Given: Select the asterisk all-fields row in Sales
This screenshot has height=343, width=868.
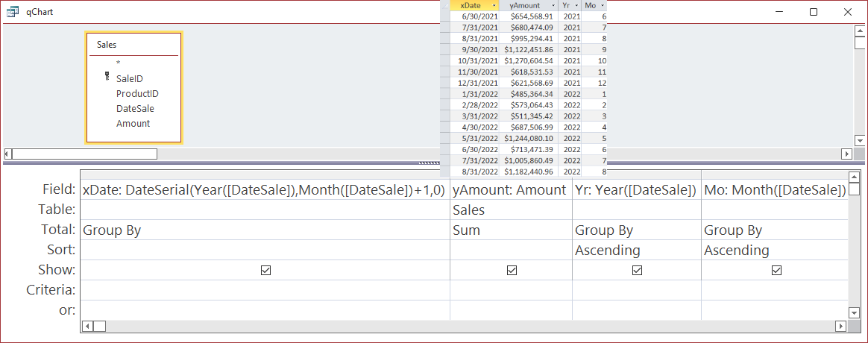Looking at the screenshot, I should (x=118, y=63).
